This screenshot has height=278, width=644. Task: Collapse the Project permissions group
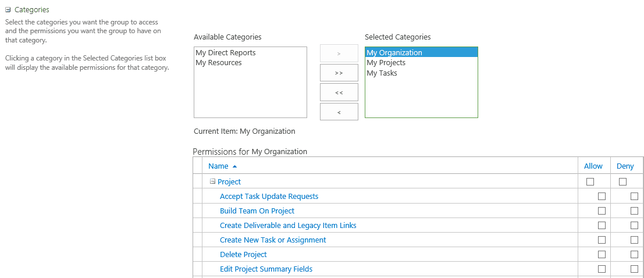click(212, 181)
